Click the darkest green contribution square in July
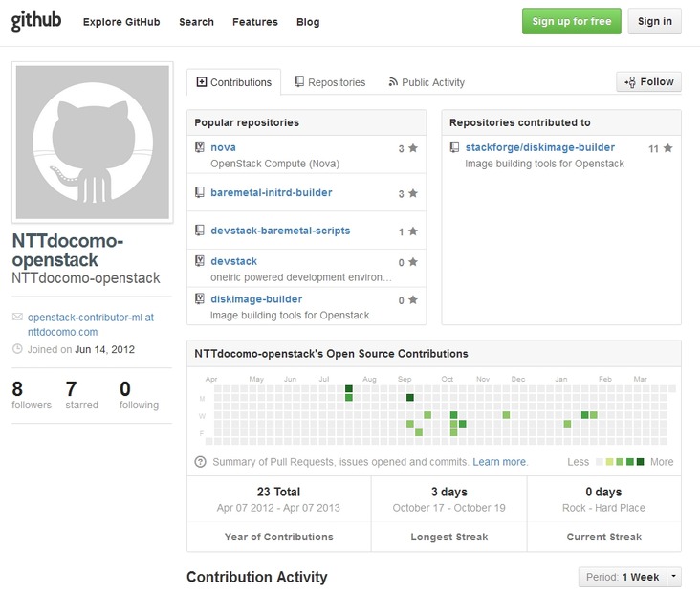The height and width of the screenshot is (593, 700). point(349,398)
